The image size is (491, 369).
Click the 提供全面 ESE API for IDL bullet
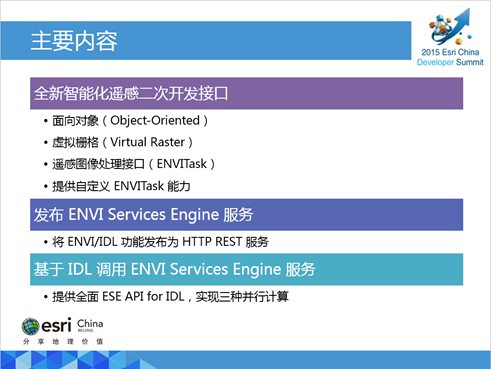[x=166, y=296]
